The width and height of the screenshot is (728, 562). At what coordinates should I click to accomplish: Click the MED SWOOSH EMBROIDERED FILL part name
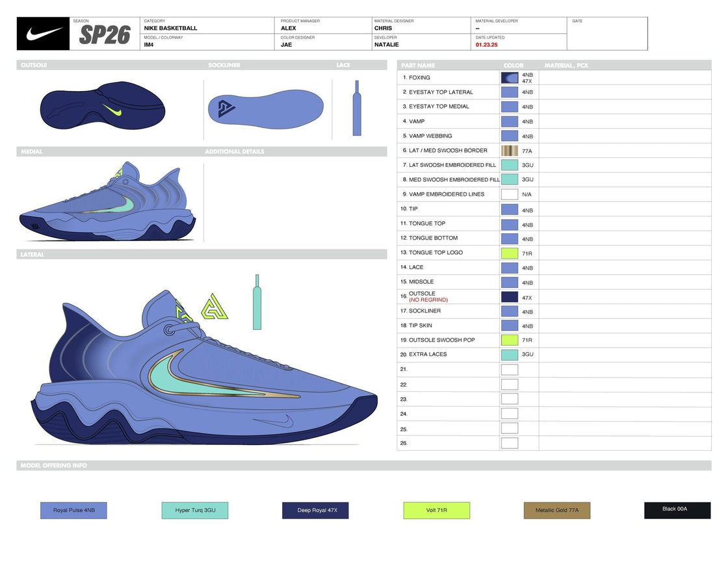454,179
